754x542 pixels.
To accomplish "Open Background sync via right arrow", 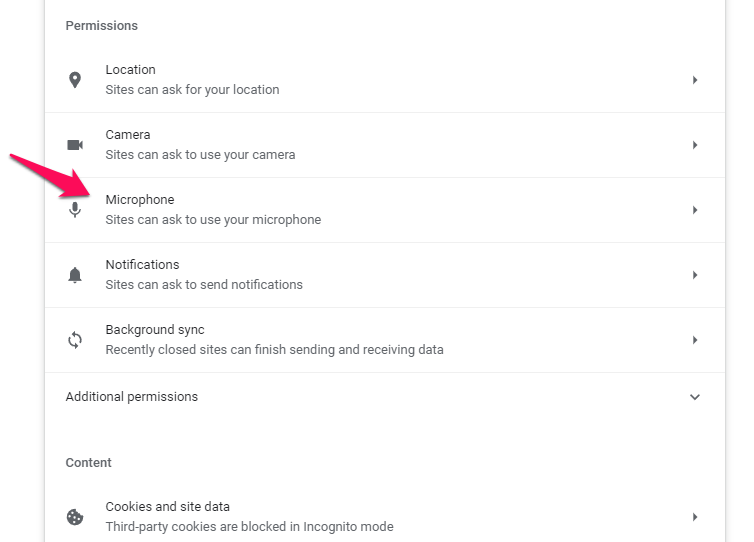I will [695, 340].
